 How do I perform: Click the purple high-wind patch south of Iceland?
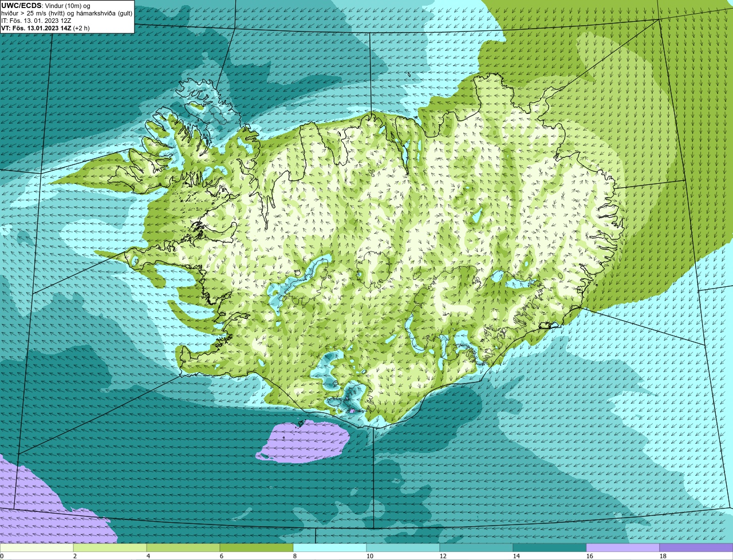[304, 441]
